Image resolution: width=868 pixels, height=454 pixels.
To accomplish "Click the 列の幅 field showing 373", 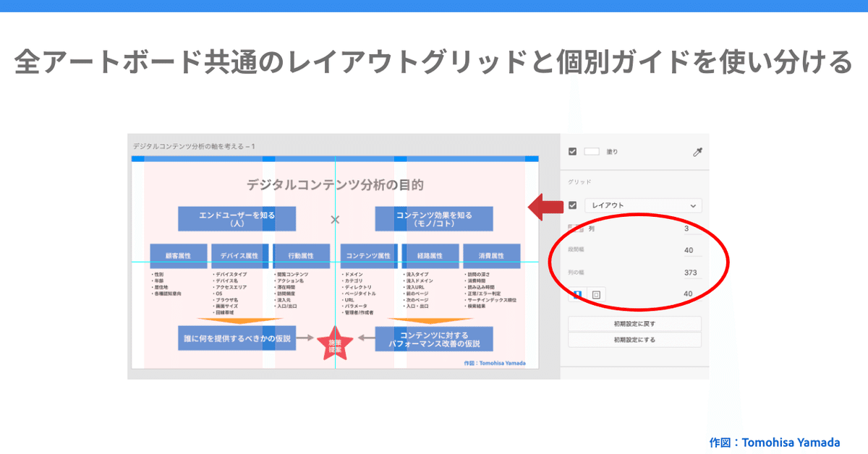I will click(x=691, y=273).
